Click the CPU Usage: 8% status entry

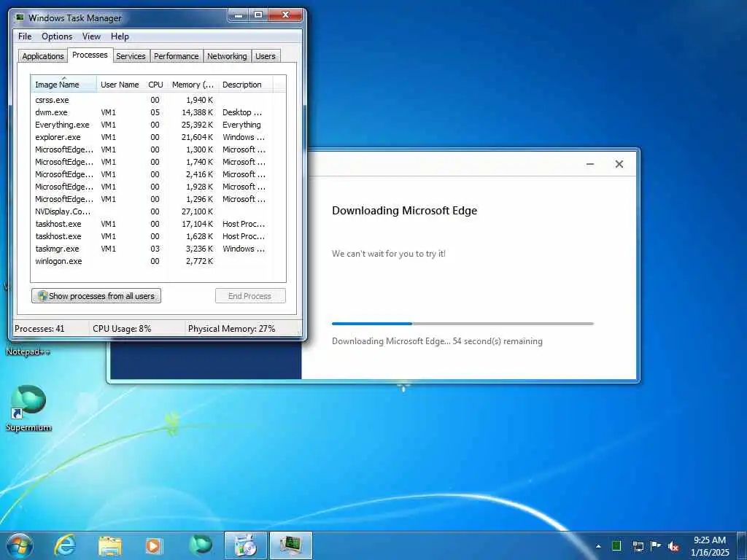point(122,329)
